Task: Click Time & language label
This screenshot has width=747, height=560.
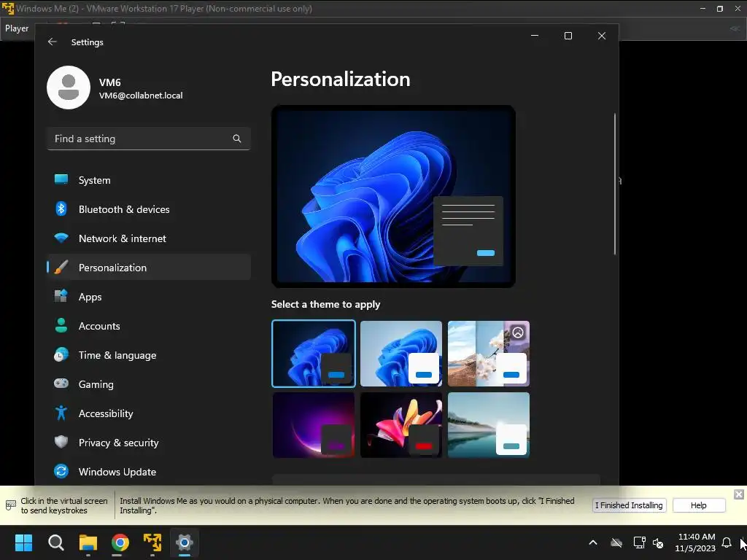Action: pos(117,355)
